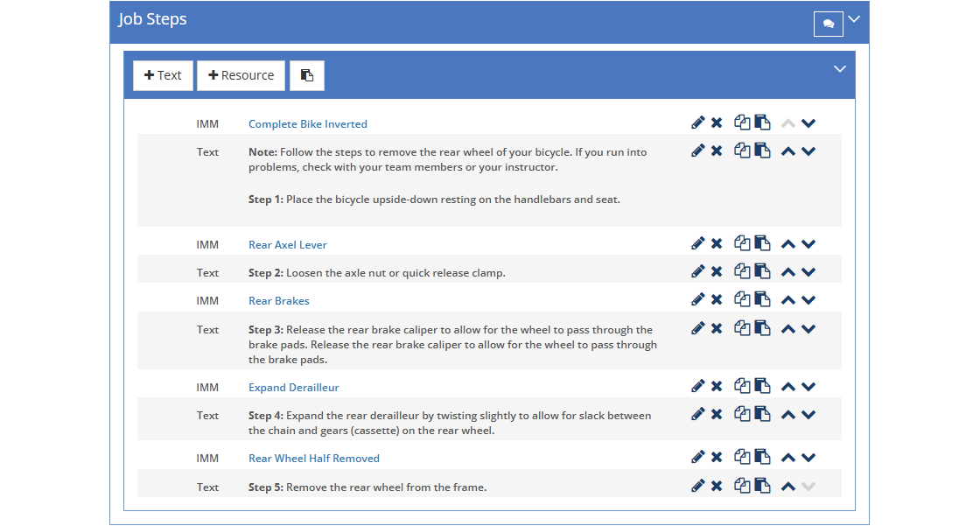
Task: Move Step 2 text row up
Action: pos(788,272)
